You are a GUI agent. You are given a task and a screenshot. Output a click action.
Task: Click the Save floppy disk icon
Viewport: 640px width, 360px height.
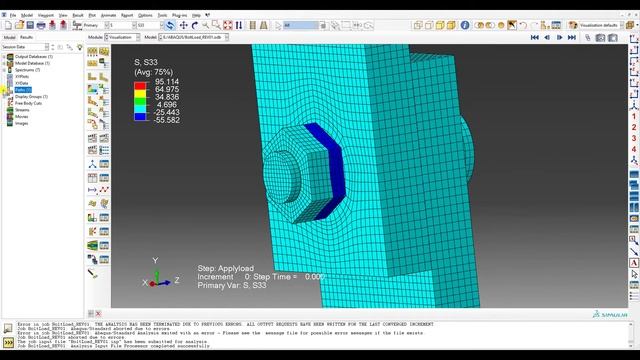pos(30,25)
